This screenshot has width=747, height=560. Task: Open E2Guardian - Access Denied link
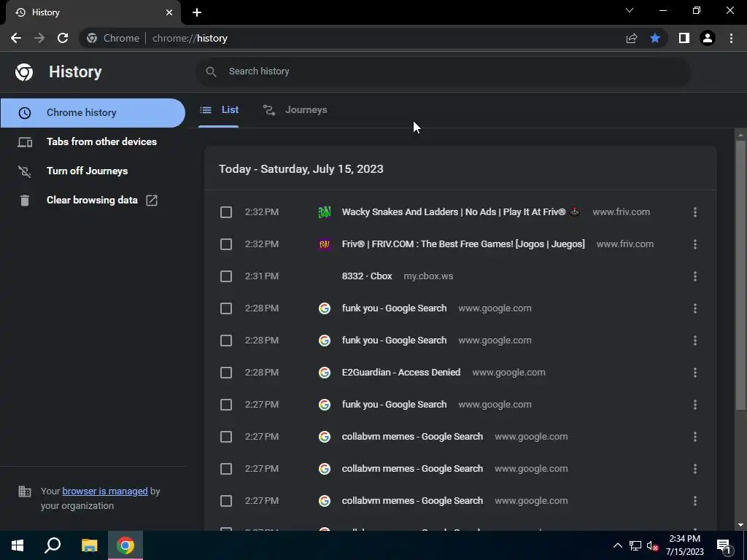click(401, 373)
